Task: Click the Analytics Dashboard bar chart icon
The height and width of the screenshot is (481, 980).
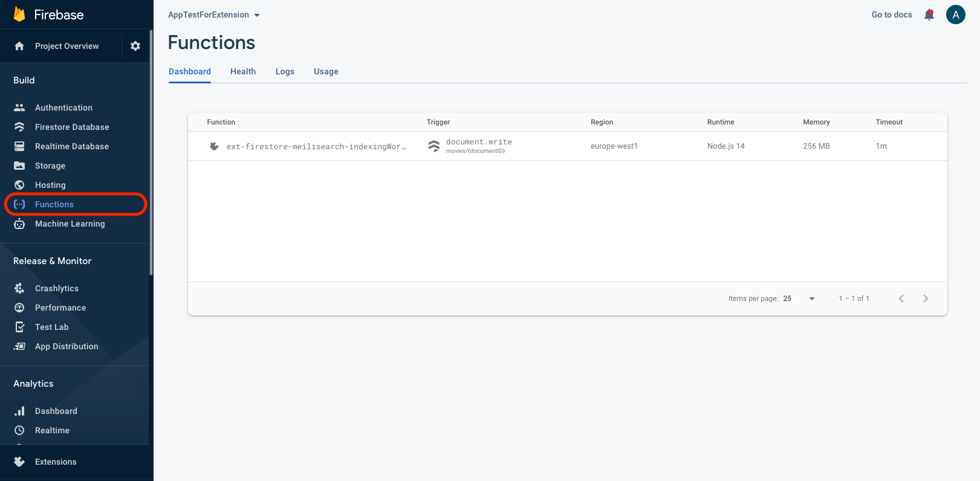Action: pyautogui.click(x=19, y=411)
